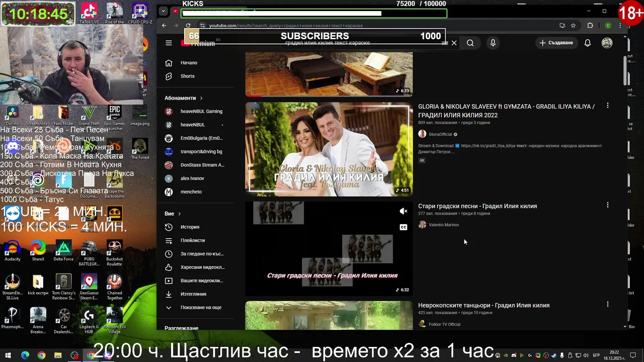Visit the GloriaOfficial channel link
Image resolution: width=644 pixels, height=362 pixels.
(x=440, y=134)
